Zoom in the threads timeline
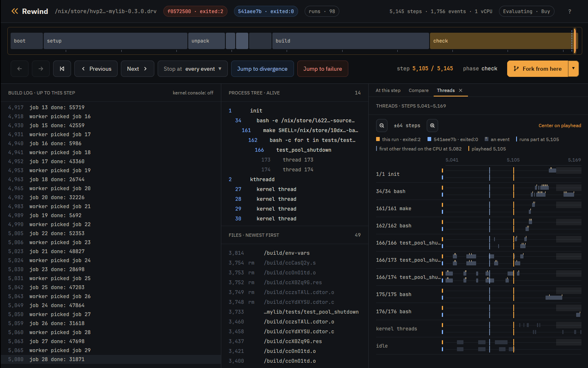588x368 pixels. pos(432,126)
